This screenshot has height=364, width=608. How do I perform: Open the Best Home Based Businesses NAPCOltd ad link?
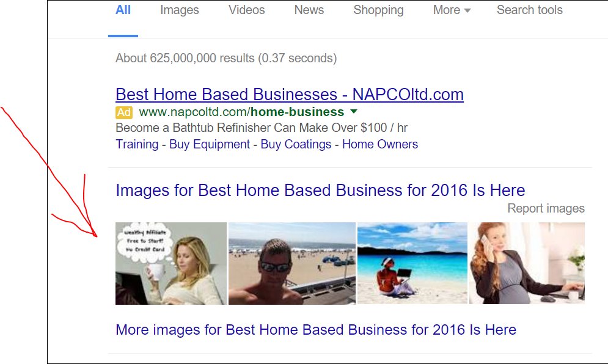(290, 95)
